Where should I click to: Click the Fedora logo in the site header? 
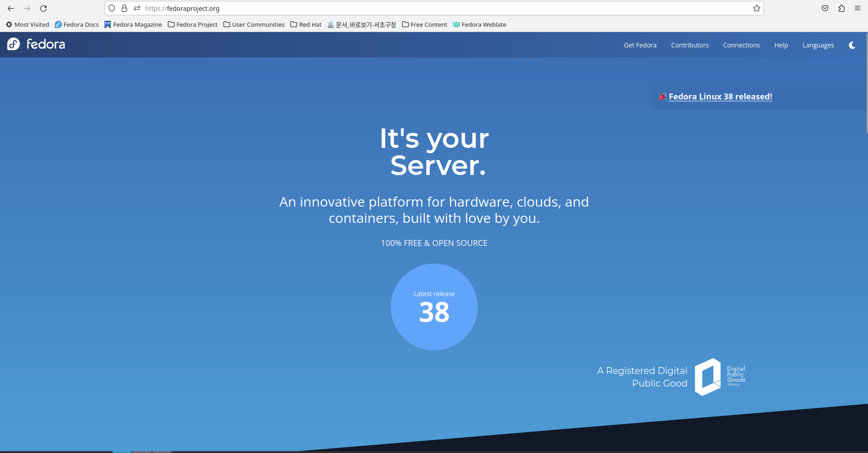(36, 44)
